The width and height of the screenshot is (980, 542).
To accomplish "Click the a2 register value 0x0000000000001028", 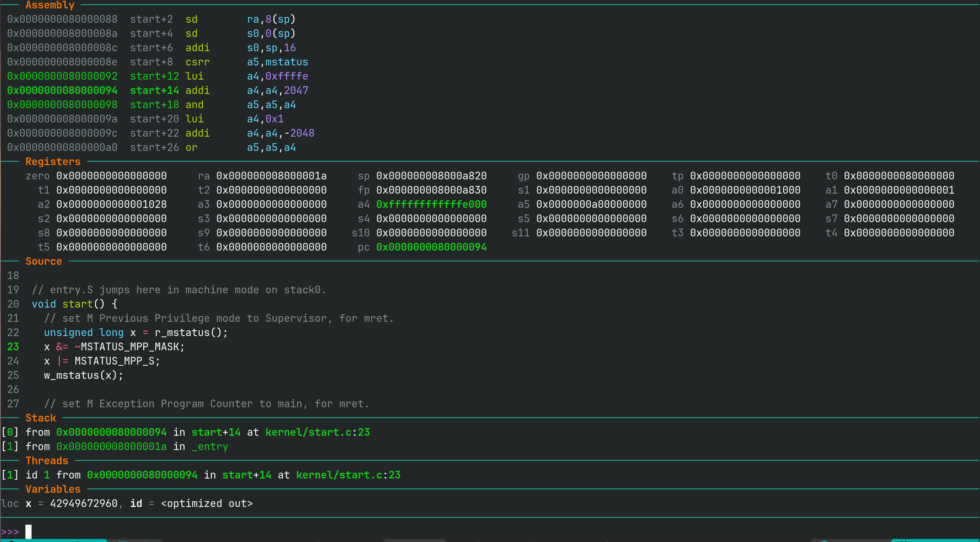I will pos(112,204).
